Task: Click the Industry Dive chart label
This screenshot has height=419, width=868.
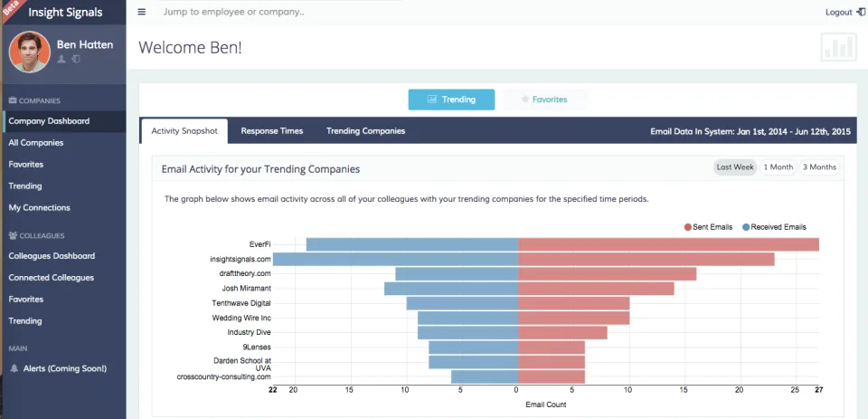Action: (x=250, y=332)
